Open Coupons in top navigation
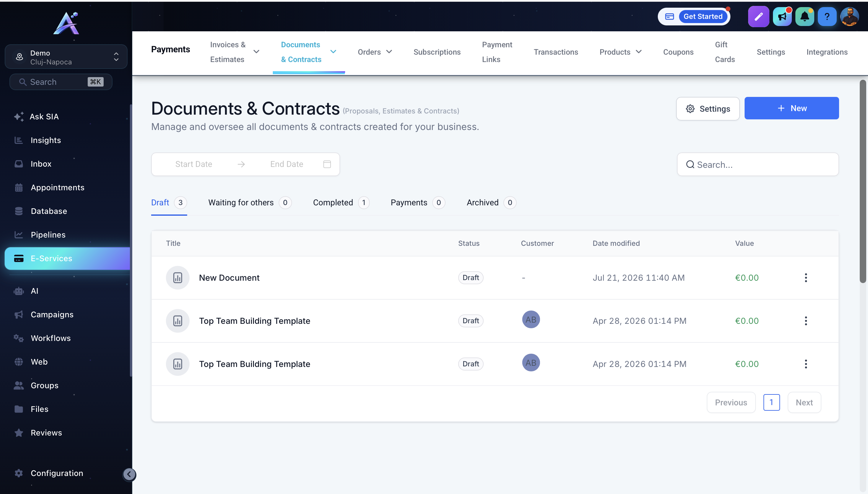The height and width of the screenshot is (494, 868). (x=678, y=52)
